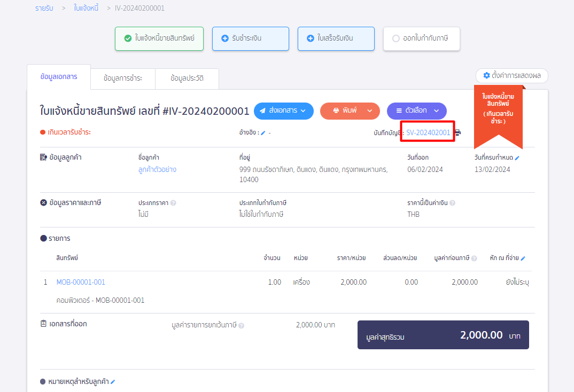Click the percent icon beside ข้อมูลราคาและภาษี

[x=43, y=202]
